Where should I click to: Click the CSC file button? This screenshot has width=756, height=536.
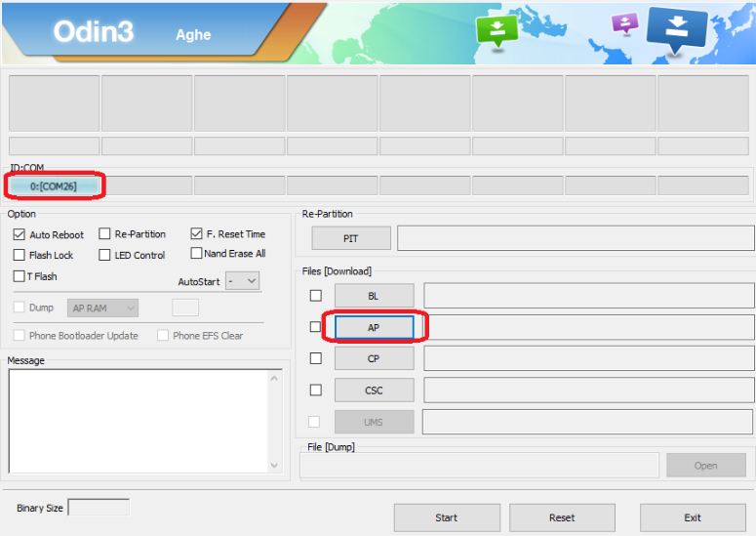[x=375, y=391]
